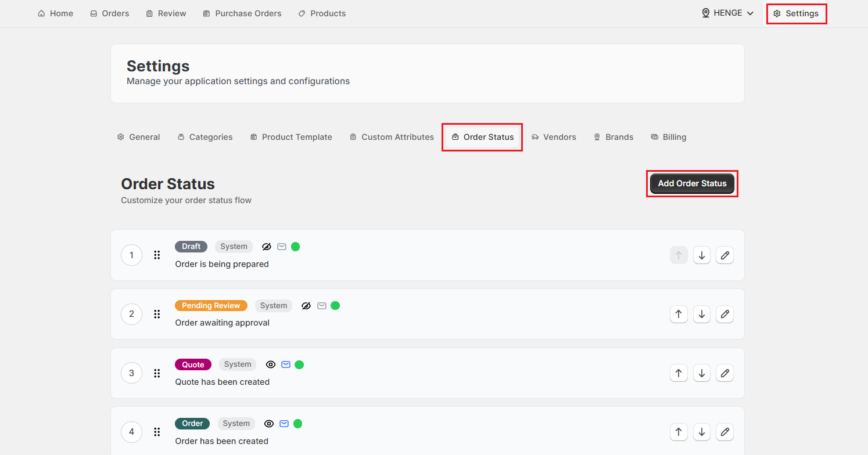Click the number 1 circle on Draft row

[x=131, y=255]
